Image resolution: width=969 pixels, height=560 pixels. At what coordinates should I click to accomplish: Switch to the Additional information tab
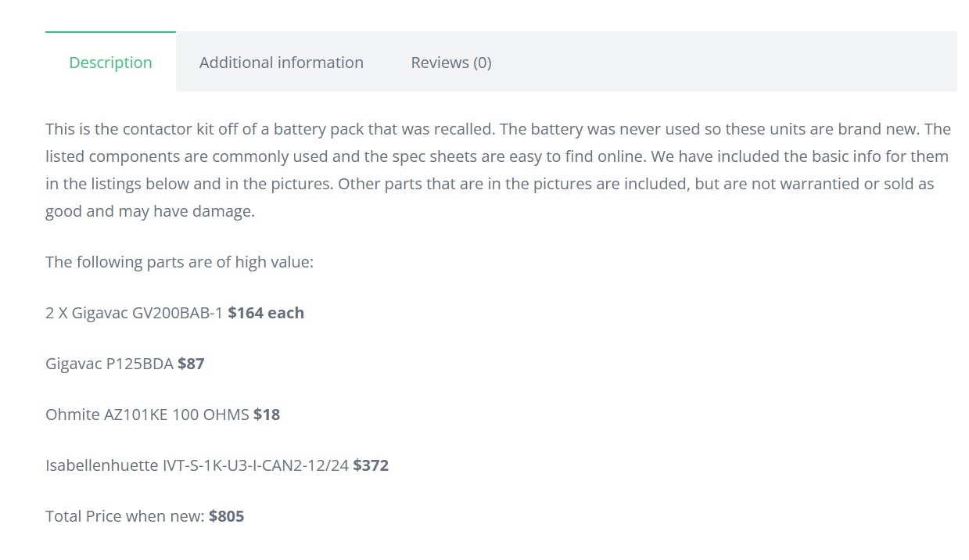click(281, 63)
